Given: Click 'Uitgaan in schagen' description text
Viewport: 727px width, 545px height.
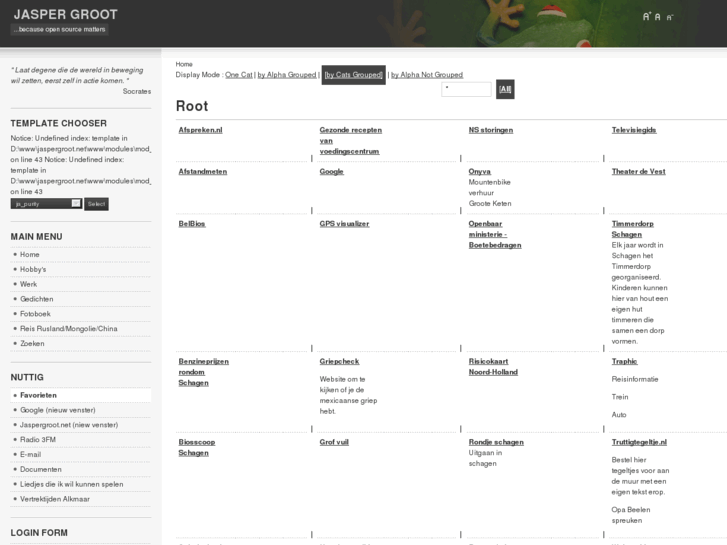Looking at the screenshot, I should [x=485, y=458].
